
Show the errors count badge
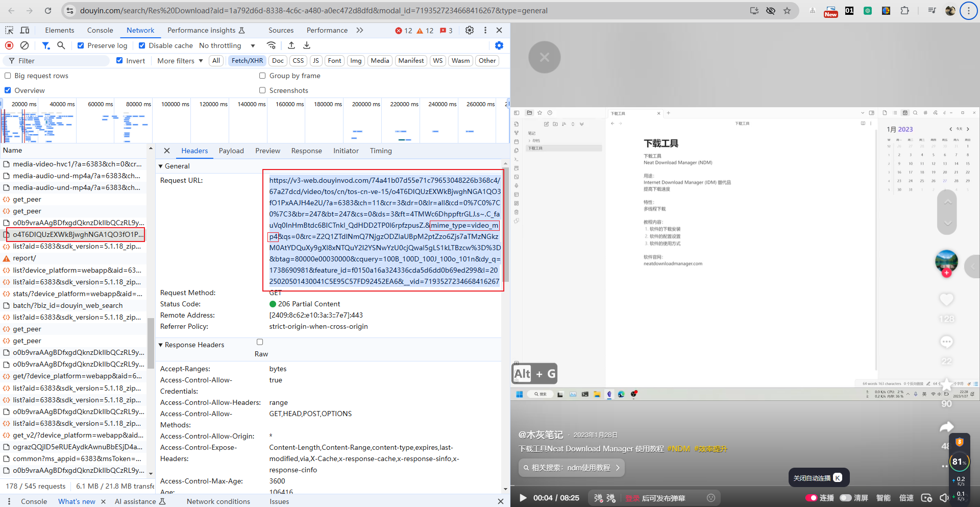pos(403,31)
